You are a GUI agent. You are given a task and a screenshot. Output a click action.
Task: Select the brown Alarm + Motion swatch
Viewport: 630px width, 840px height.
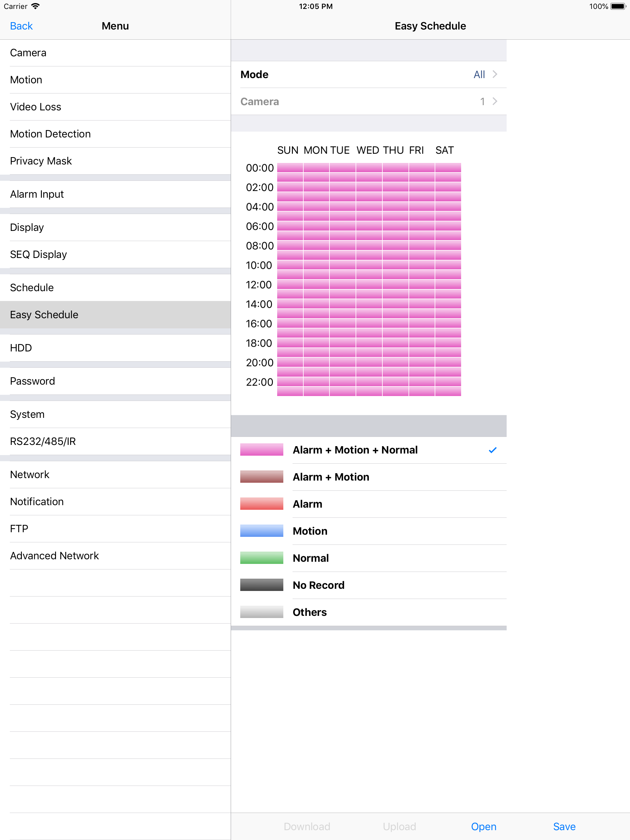pos(261,477)
